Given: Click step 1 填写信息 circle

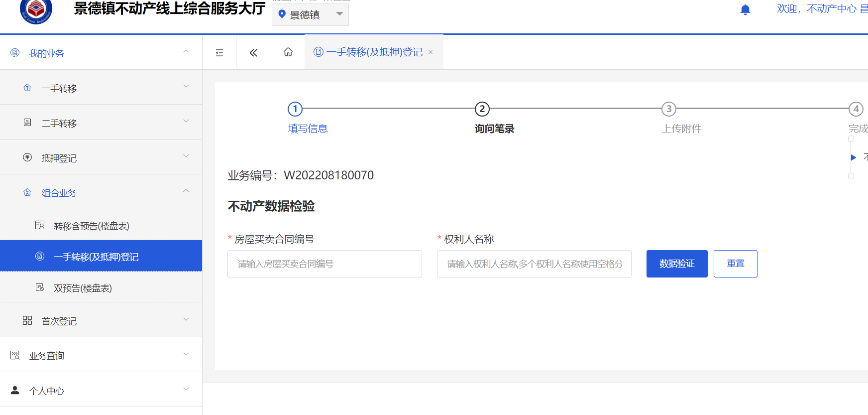Looking at the screenshot, I should pos(295,109).
